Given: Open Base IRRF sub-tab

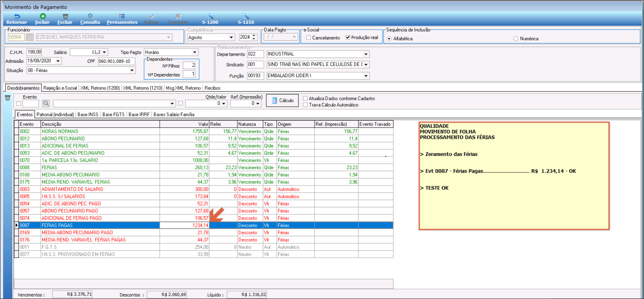Looking at the screenshot, I should point(139,115).
